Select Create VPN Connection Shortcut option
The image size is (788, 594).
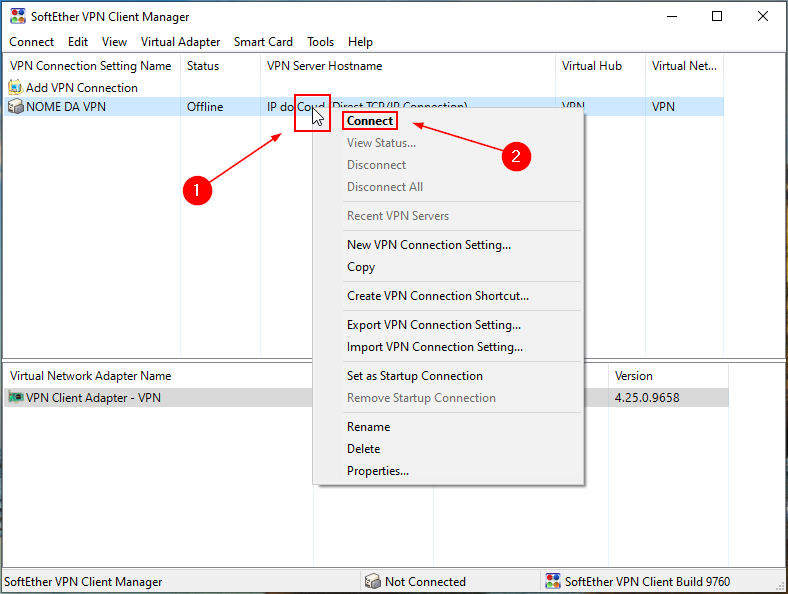(438, 296)
